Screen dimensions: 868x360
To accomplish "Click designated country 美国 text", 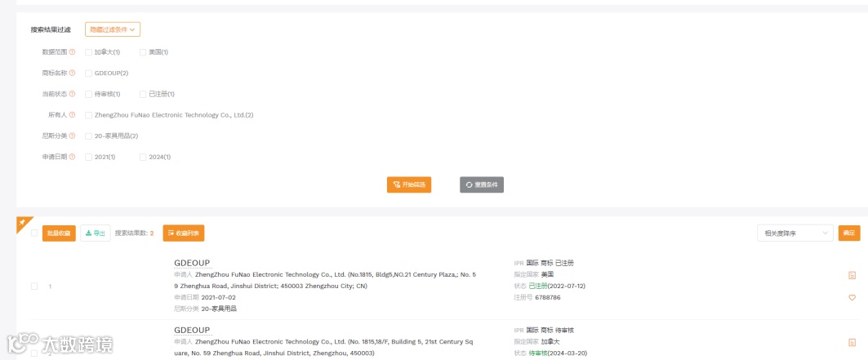I will click(547, 274).
